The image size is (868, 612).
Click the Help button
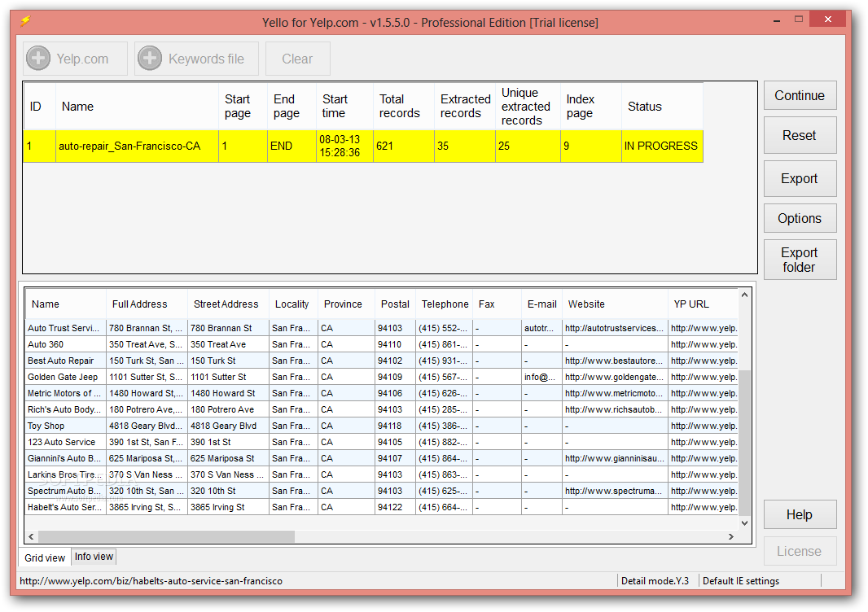800,514
